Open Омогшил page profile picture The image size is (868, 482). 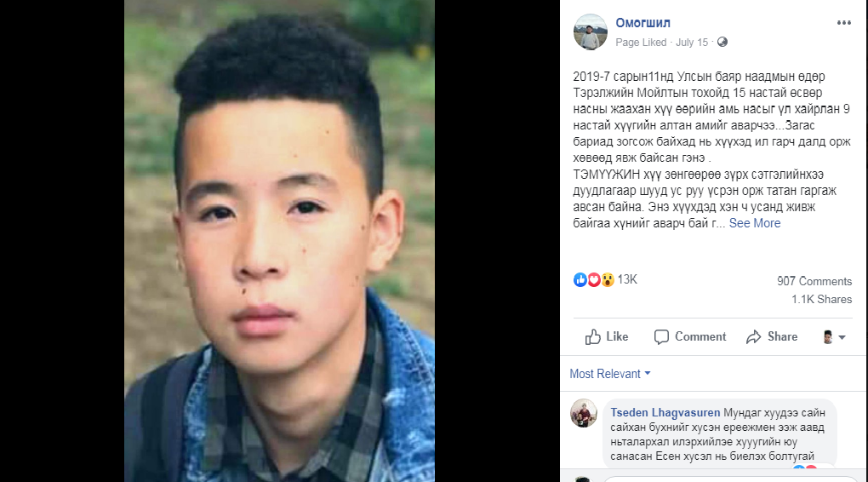tap(590, 32)
